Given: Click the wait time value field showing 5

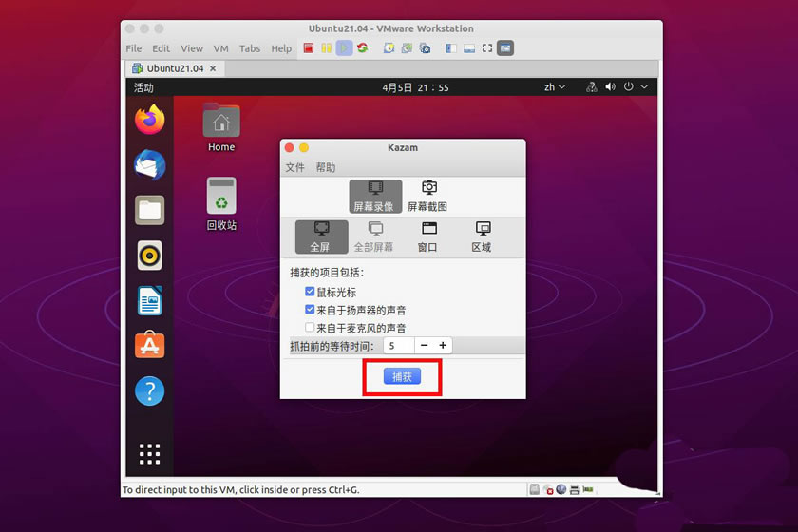Looking at the screenshot, I should coord(399,345).
